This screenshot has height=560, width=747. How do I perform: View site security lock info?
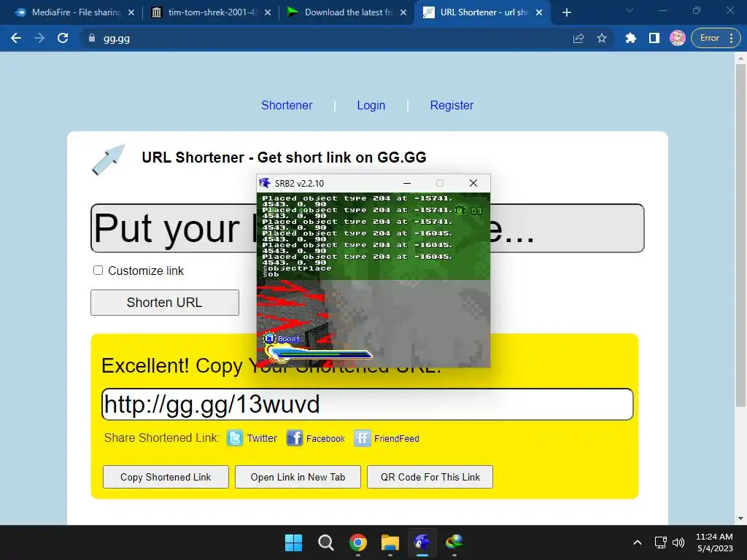coord(92,38)
